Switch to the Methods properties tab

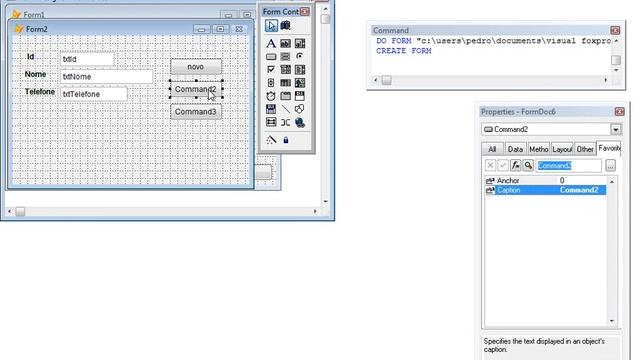pos(538,149)
